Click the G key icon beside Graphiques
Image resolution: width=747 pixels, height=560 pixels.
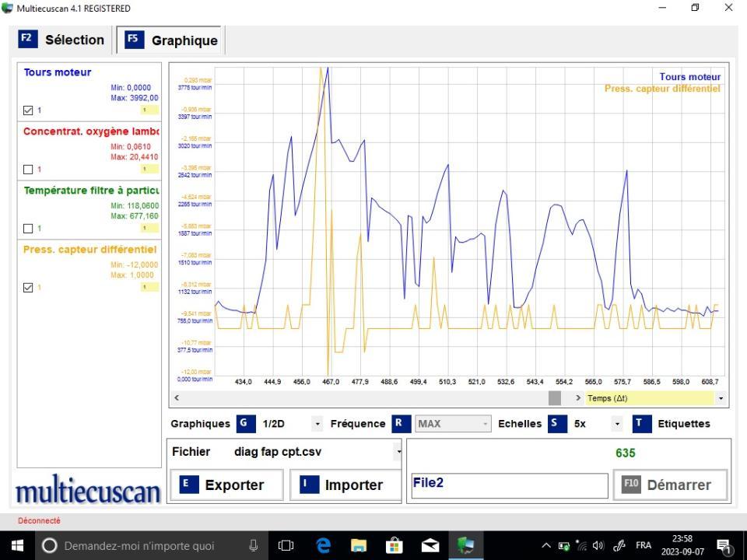click(246, 423)
